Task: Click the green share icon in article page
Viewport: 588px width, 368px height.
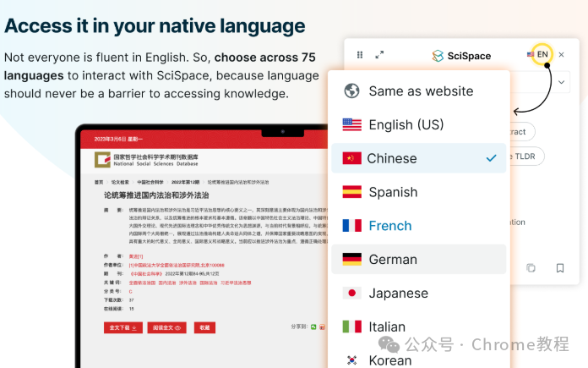Action: [313, 327]
